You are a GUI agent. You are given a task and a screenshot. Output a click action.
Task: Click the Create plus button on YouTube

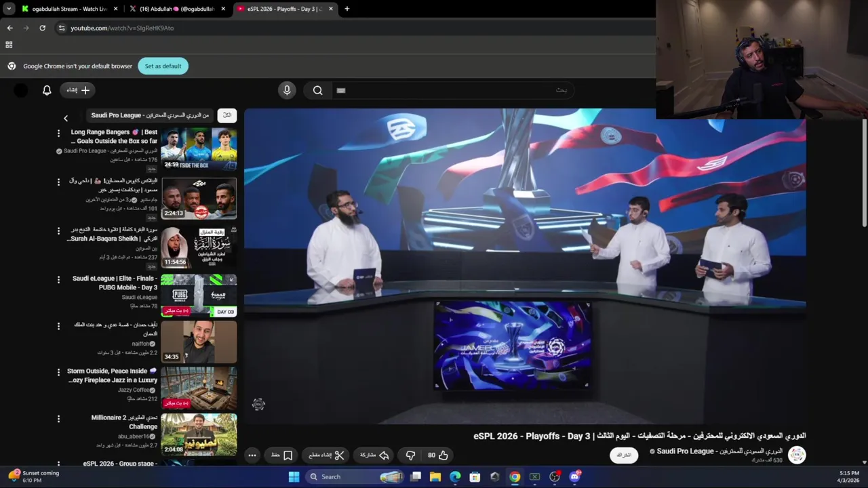point(78,90)
